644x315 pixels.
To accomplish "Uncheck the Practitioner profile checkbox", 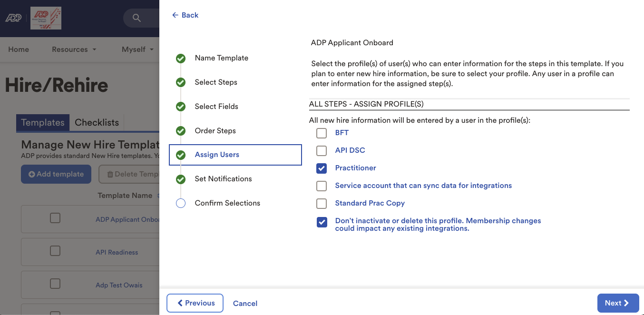I will (321, 168).
